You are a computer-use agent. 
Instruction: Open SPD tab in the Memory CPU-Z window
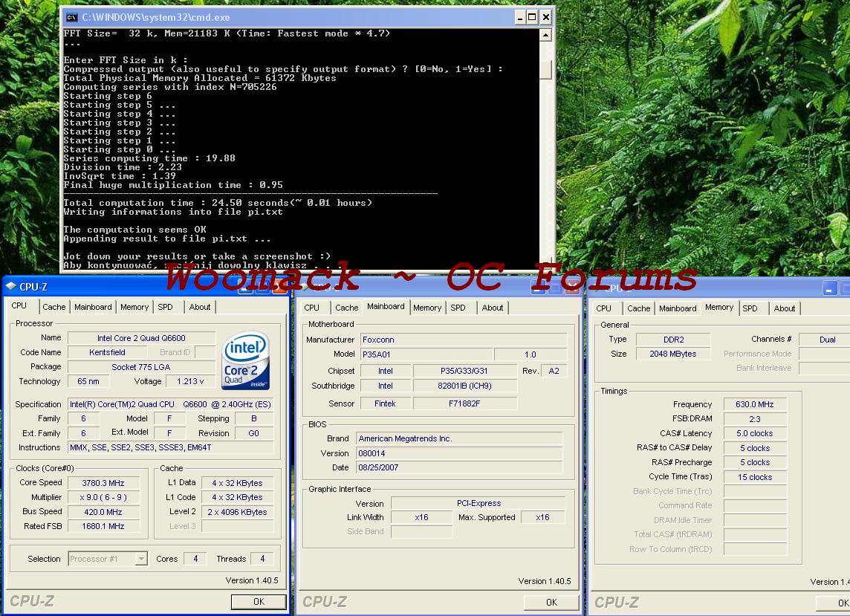[x=750, y=308]
